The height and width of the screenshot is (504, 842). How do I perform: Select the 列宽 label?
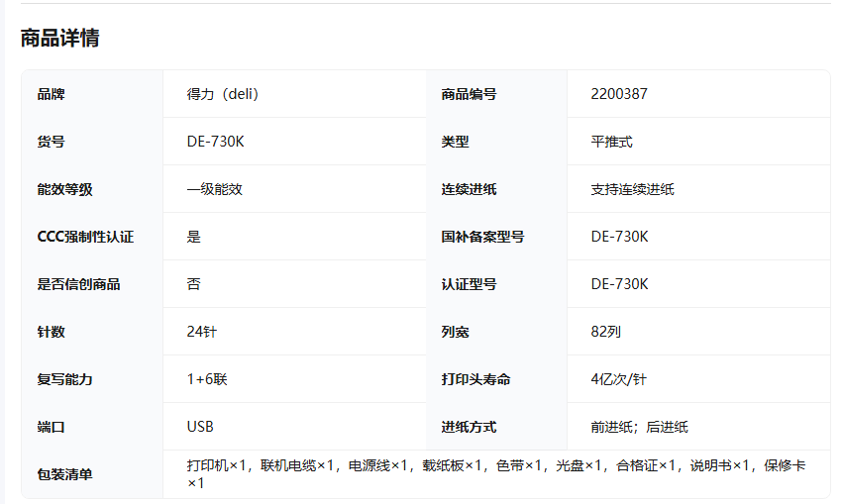click(455, 332)
